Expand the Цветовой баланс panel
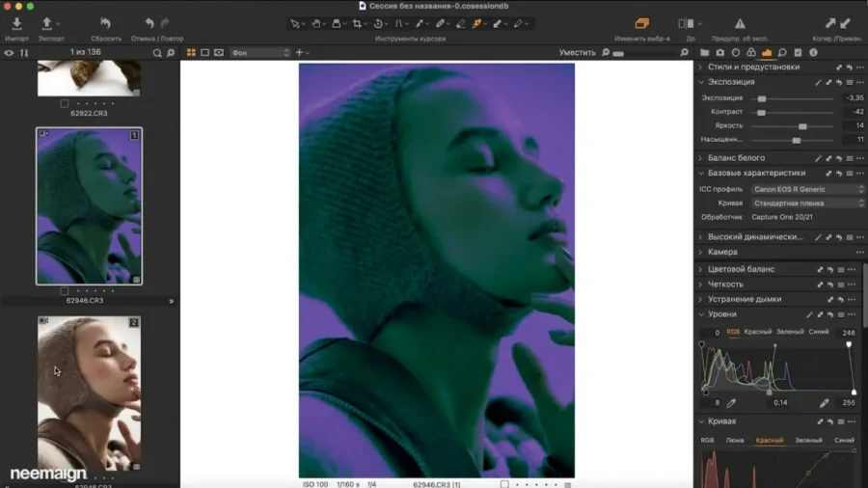 [x=701, y=269]
